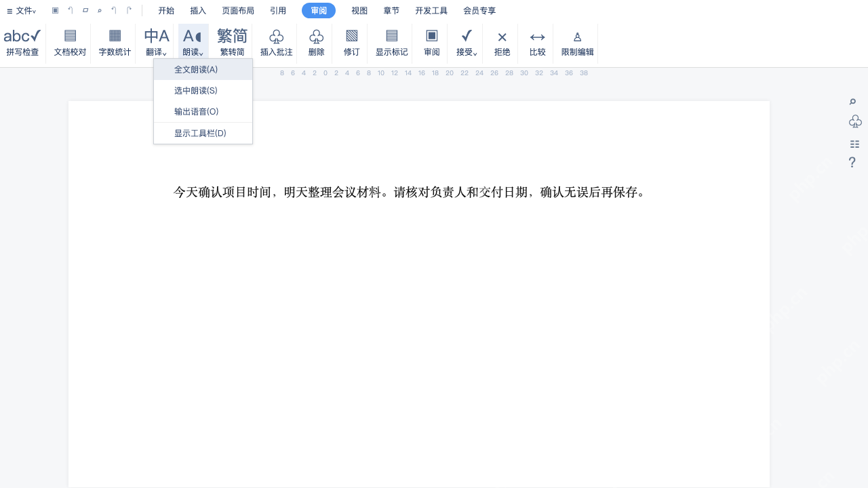This screenshot has width=868, height=488.
Task: Click the search icon in right sidebar
Action: [x=853, y=102]
